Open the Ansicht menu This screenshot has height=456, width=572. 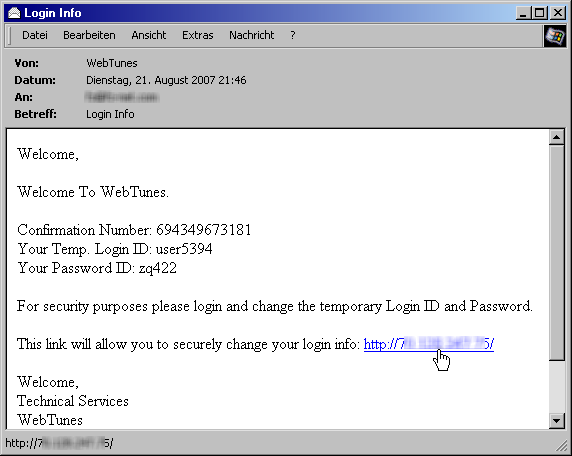pyautogui.click(x=148, y=35)
